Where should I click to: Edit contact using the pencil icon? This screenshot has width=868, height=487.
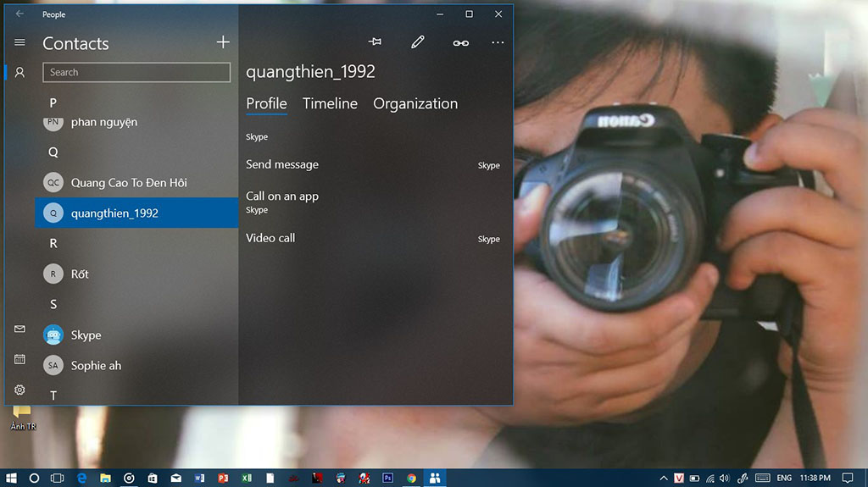click(x=417, y=42)
